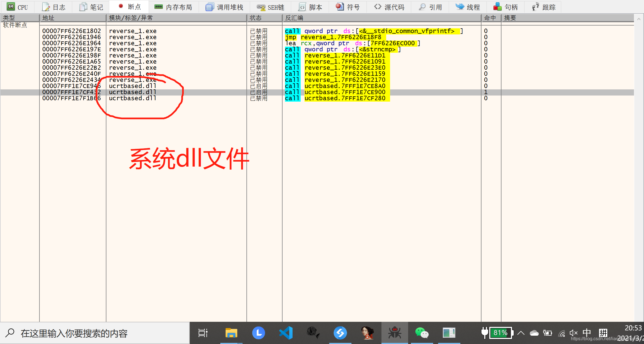This screenshot has width=644, height=344.
Task: Switch to the CPU tab
Action: pyautogui.click(x=17, y=7)
